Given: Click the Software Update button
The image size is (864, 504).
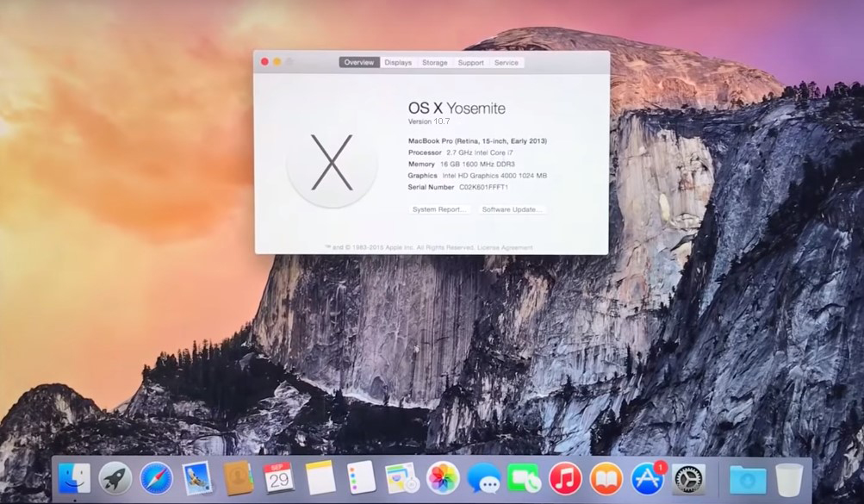Looking at the screenshot, I should (x=512, y=209).
